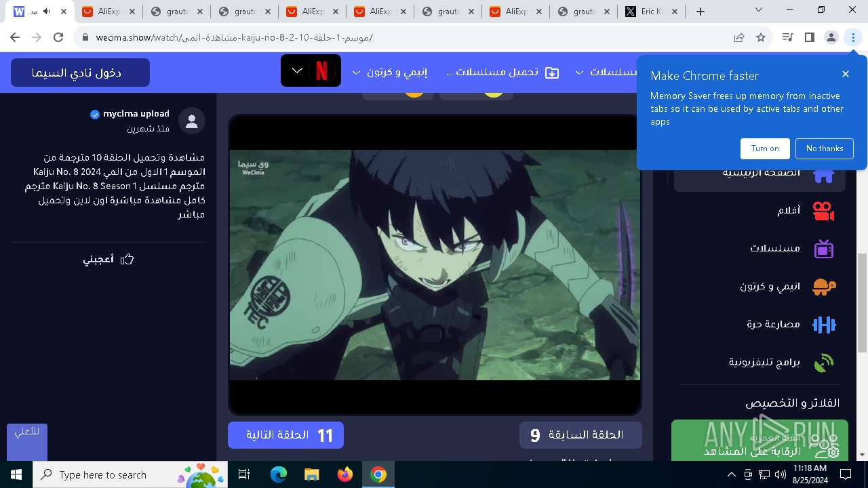Screen dimensions: 868x488
Task: Click the مصارعة حرة dumbbell icon
Action: tap(823, 325)
